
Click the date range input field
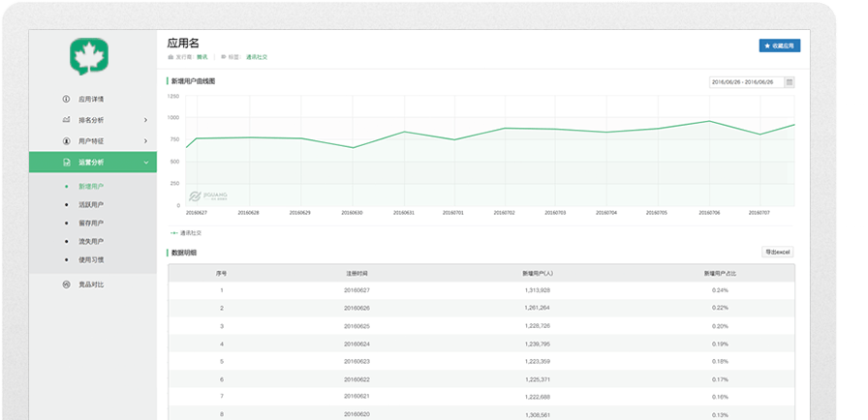pos(745,82)
